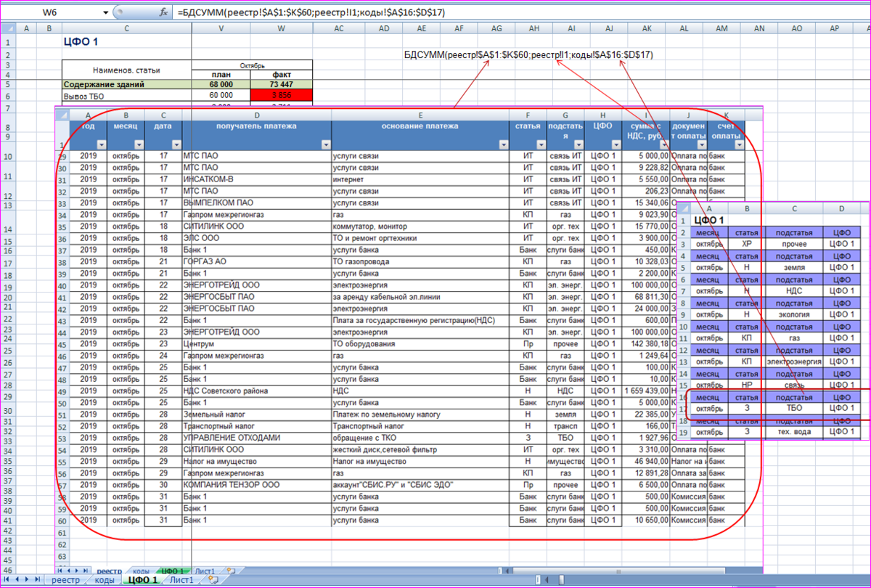Screen dimensions: 871x588
Task: Click Insert Worksheet icon after outer Лист1 tab
Action: 213,579
